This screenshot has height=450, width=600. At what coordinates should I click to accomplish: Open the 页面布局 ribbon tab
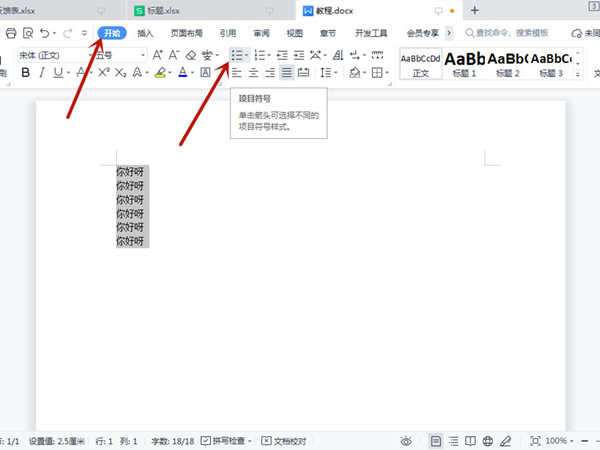[186, 33]
